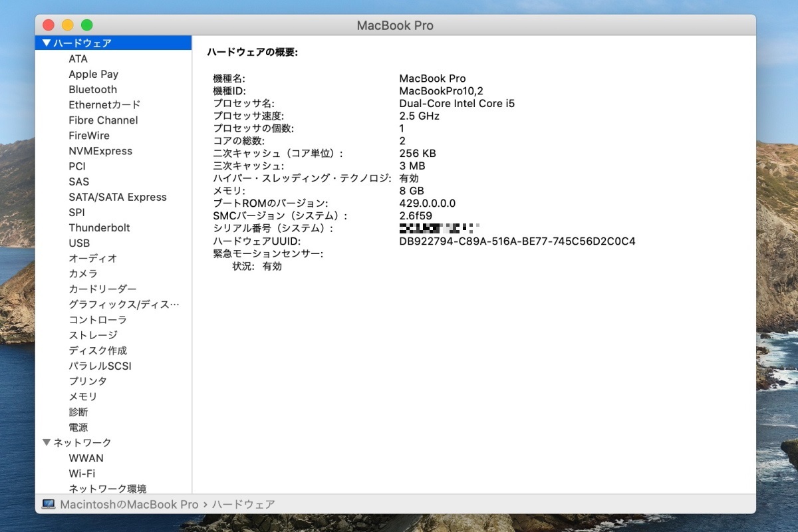Viewport: 798px width, 532px height.
Task: Collapse the ネットワーク section triangle
Action: click(x=46, y=443)
